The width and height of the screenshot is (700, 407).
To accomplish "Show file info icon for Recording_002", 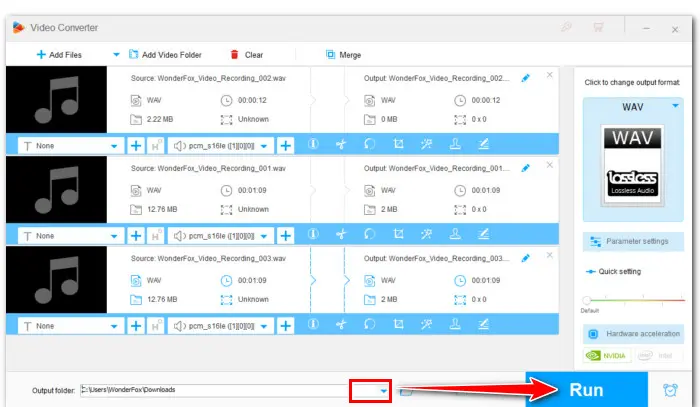I will pyautogui.click(x=313, y=144).
